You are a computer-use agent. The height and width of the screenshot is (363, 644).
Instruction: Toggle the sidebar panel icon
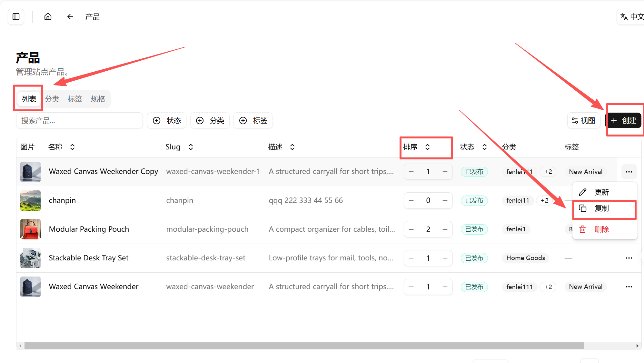tap(16, 17)
